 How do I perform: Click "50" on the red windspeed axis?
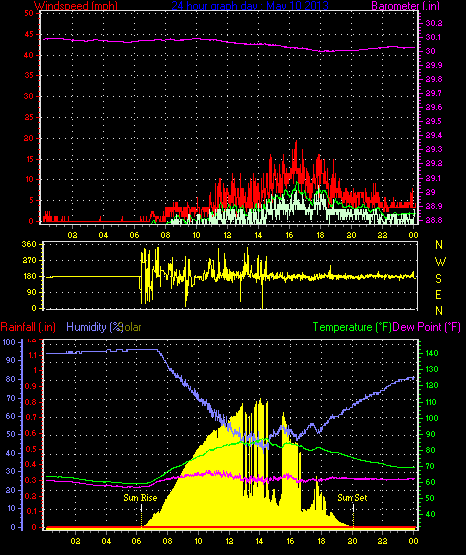(x=29, y=13)
